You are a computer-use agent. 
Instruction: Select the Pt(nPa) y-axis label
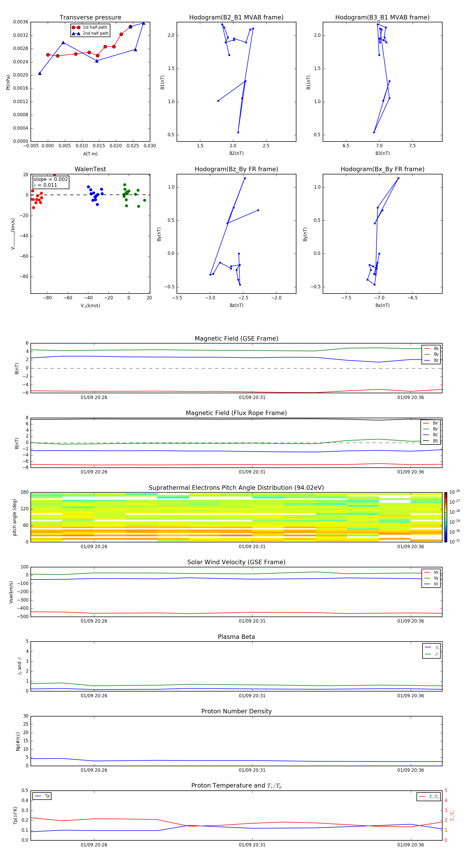point(8,82)
